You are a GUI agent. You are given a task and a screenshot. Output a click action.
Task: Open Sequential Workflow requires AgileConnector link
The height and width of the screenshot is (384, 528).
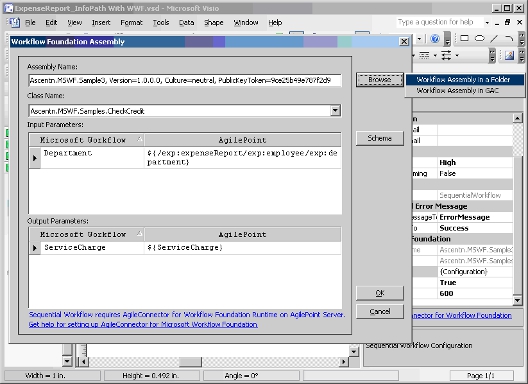pyautogui.click(x=187, y=314)
